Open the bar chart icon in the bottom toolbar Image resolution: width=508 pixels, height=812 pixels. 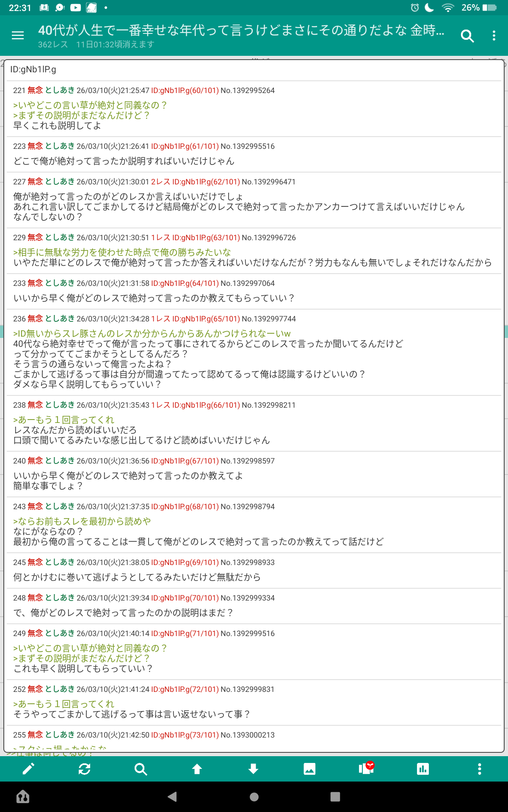click(422, 769)
